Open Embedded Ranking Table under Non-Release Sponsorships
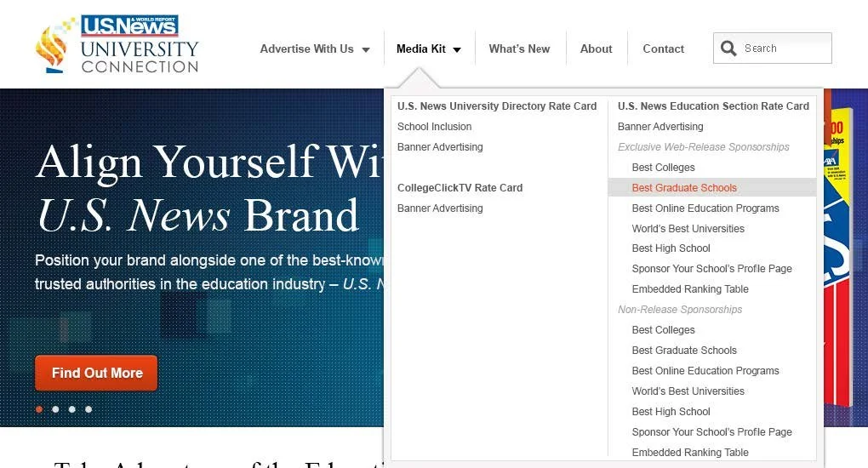This screenshot has height=468, width=868. (690, 453)
